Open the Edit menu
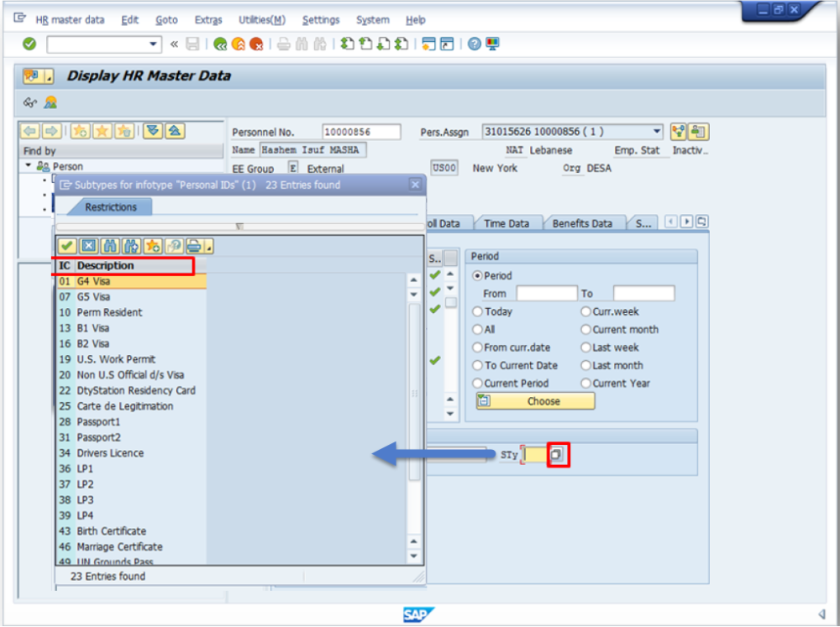The width and height of the screenshot is (840, 627). [129, 20]
